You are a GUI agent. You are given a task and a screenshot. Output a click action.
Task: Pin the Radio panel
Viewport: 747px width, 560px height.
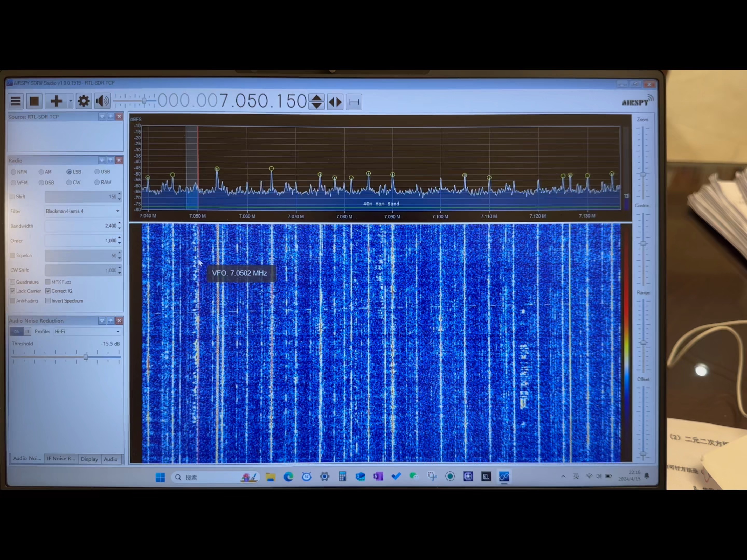111,160
